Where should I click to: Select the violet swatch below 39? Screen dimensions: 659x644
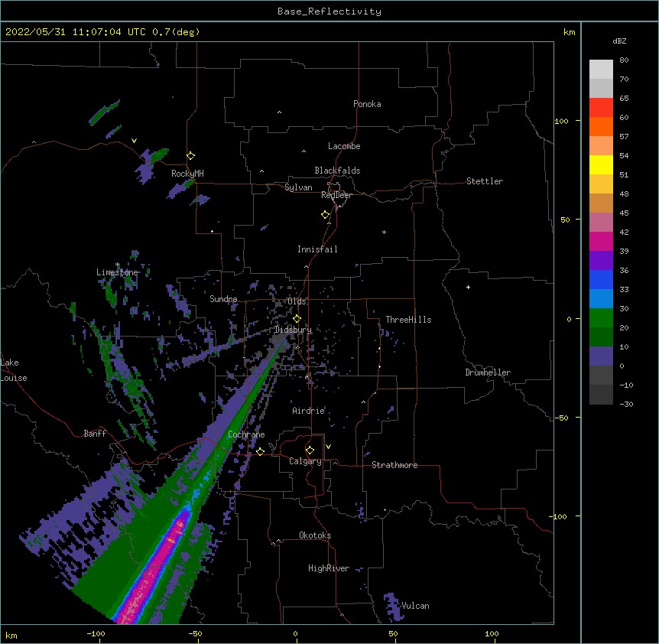[601, 261]
